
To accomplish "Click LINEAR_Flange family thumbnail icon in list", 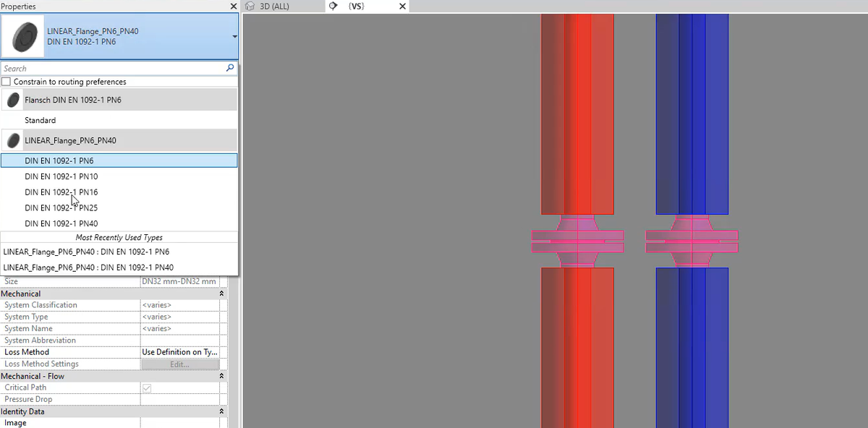I will (x=12, y=140).
